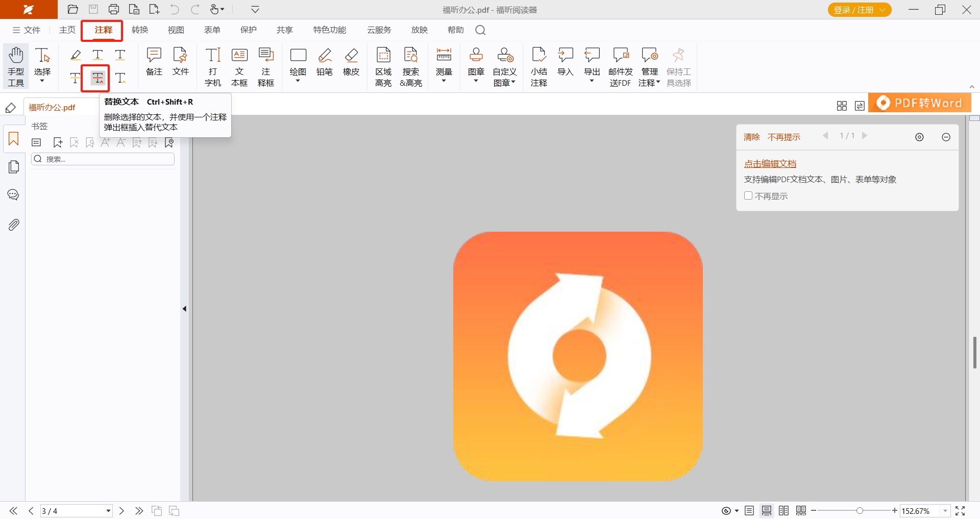The width and height of the screenshot is (980, 519).
Task: Open the comments panel in sidebar
Action: (x=14, y=195)
